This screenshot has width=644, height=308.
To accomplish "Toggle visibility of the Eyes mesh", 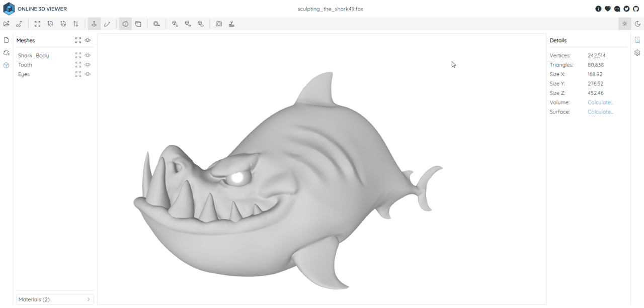I will pos(88,74).
